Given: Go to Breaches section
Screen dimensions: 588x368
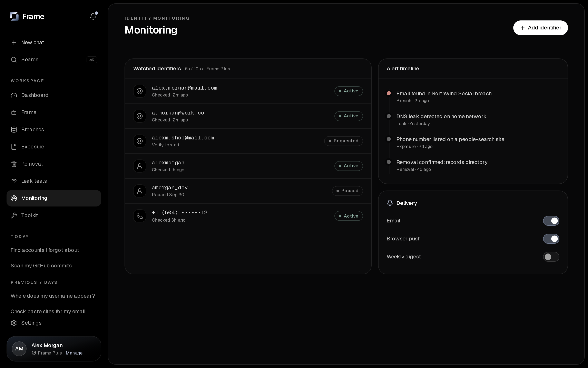Looking at the screenshot, I should coord(54,129).
